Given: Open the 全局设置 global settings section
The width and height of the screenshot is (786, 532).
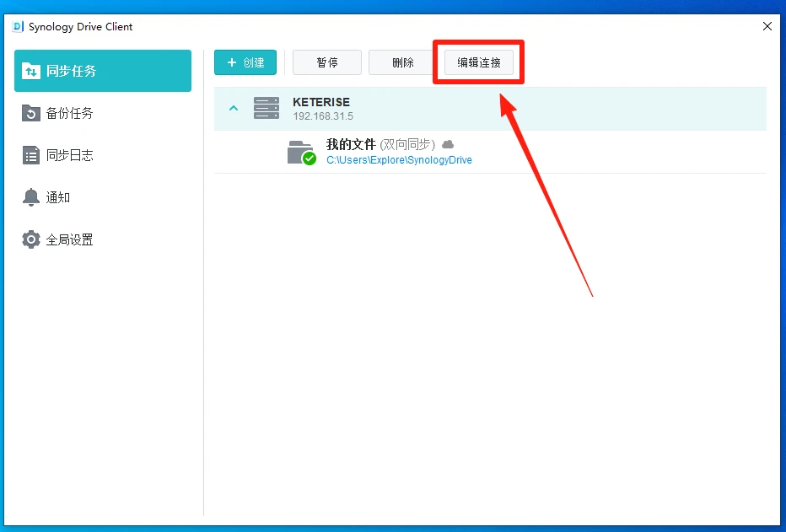Looking at the screenshot, I should [x=103, y=239].
